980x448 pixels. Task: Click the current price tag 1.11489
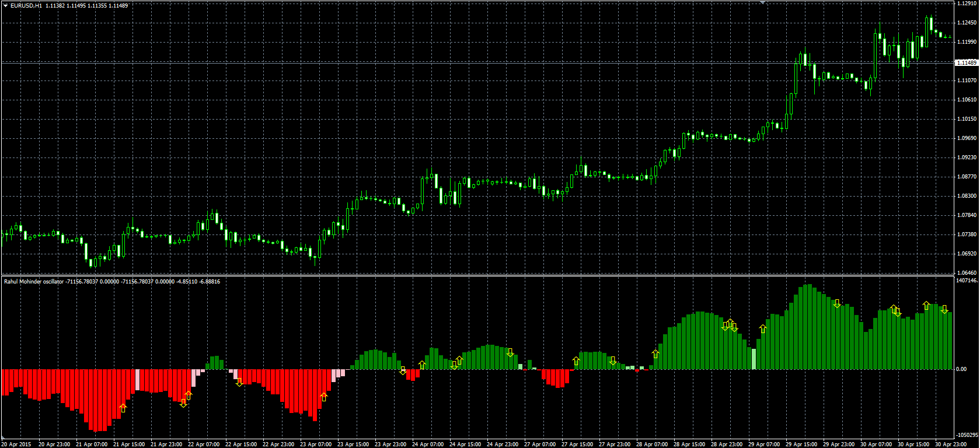coord(967,62)
